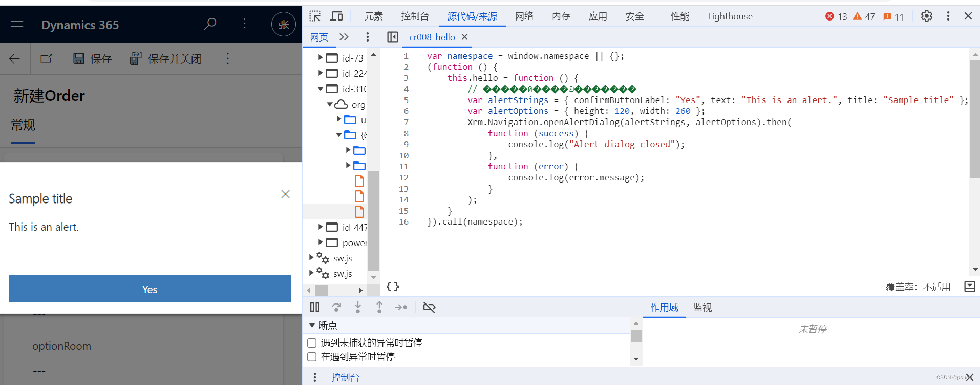Go back with the left arrow icon
Image resolution: width=980 pixels, height=385 pixels.
15,58
